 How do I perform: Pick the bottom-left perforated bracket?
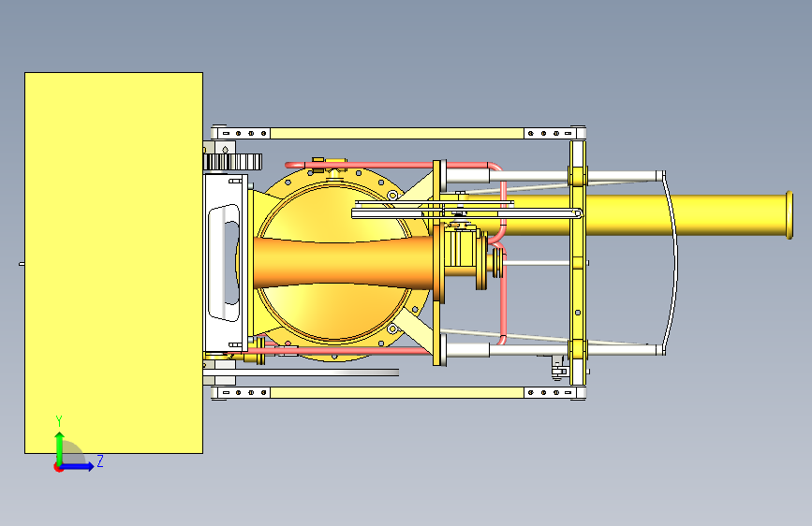tap(241, 392)
